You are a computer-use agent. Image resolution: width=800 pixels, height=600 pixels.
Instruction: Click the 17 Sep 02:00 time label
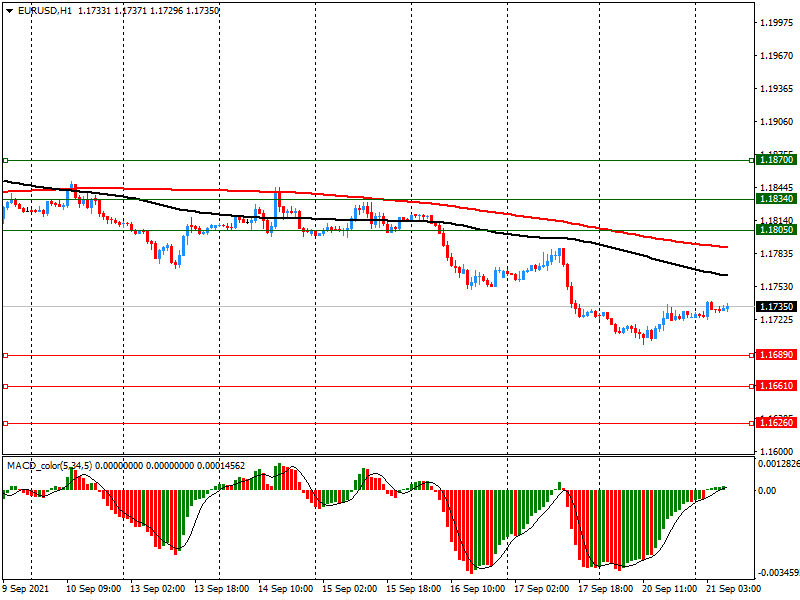coord(542,589)
